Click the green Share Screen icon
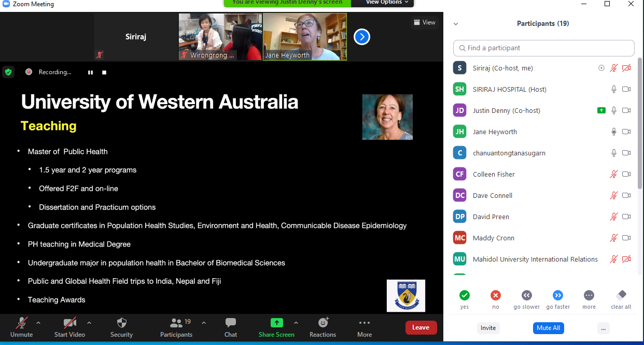 point(277,323)
